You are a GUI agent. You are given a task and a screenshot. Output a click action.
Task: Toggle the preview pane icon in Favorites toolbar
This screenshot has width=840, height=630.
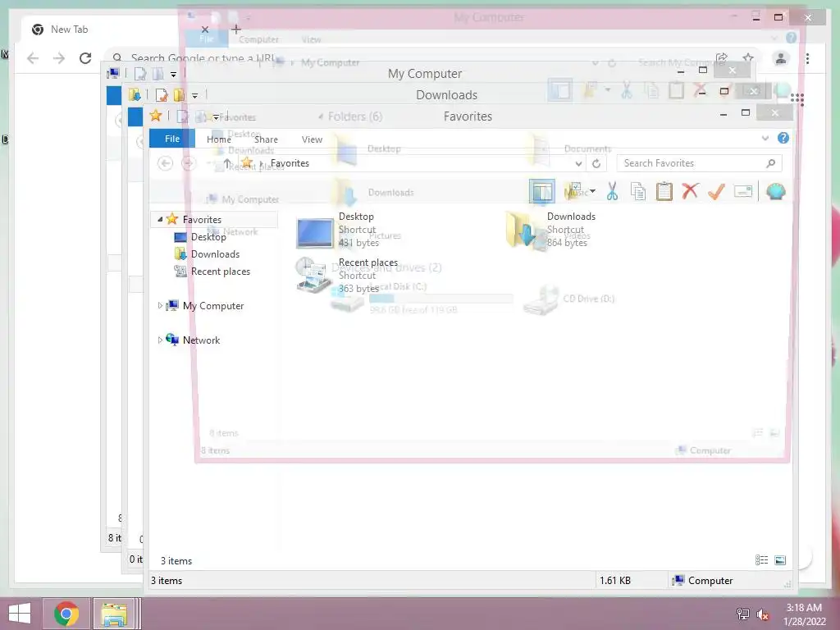[x=541, y=191]
